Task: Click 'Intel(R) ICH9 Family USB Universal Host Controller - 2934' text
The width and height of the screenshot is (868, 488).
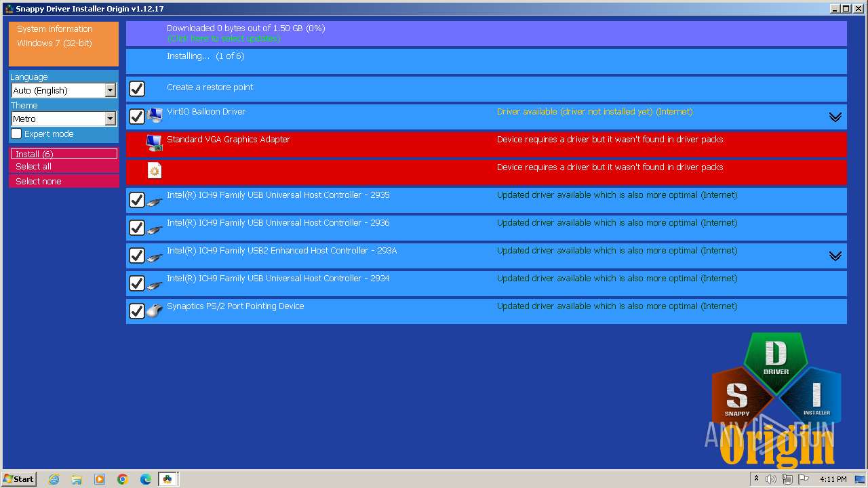Action: tap(278, 279)
